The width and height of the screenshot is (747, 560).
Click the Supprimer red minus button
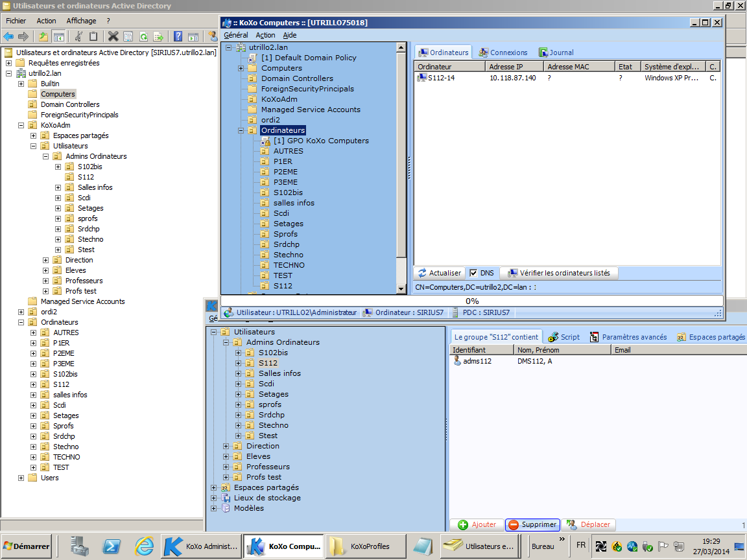coord(532,525)
